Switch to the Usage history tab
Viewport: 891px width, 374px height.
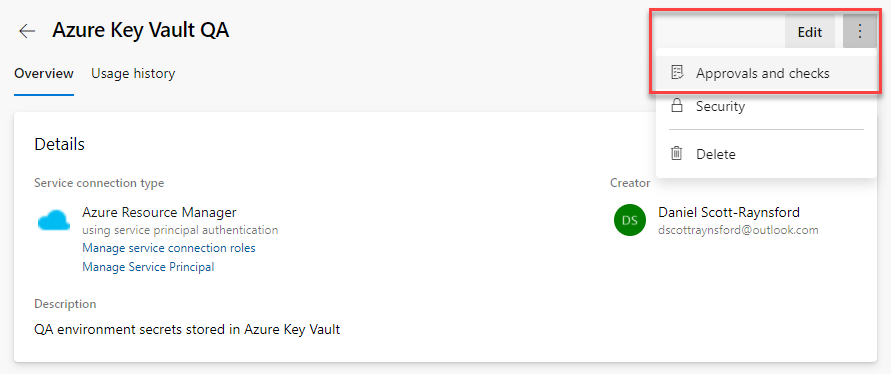point(133,73)
